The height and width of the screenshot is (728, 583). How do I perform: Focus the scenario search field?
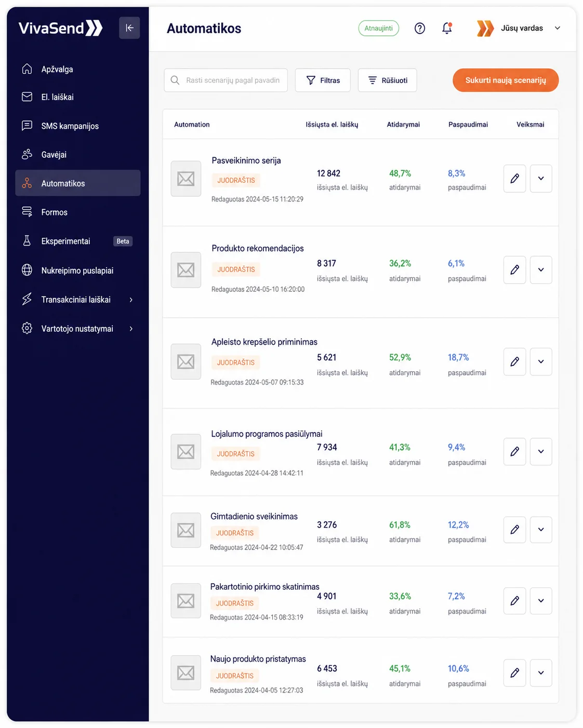226,80
